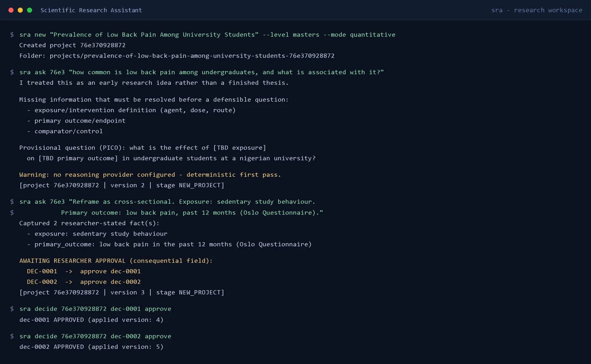Viewport: 591px width, 364px height.
Task: Select the 'sra new "Prevalence of Low Back Pain"' command
Action: point(207,35)
